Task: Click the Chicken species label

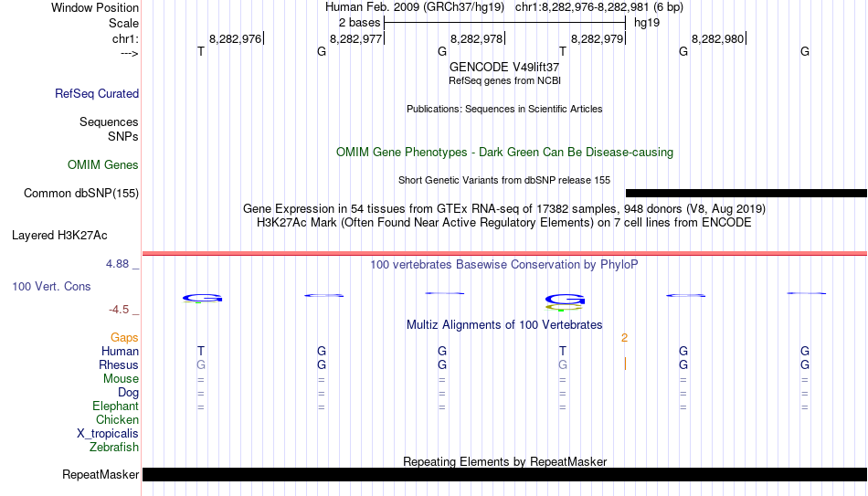Action: (117, 419)
